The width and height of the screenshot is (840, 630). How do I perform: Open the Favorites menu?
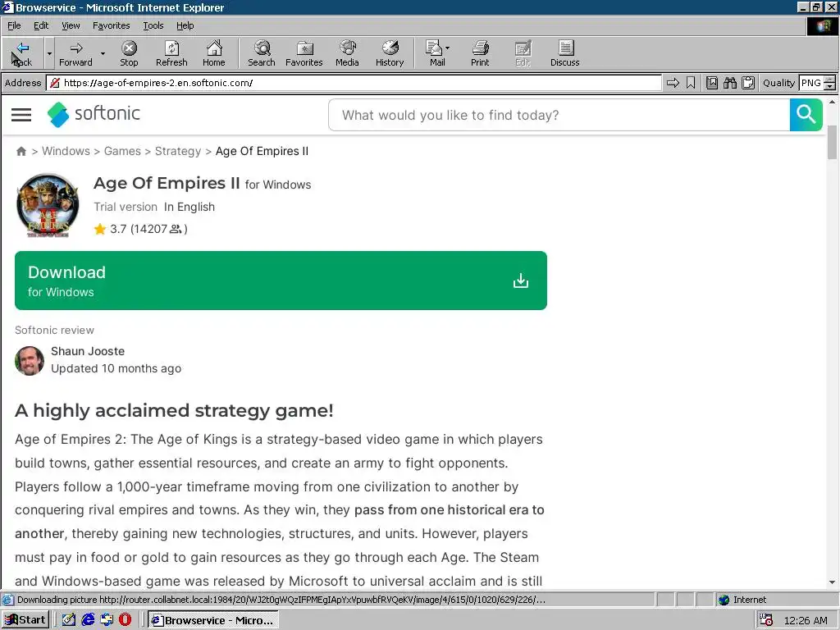tap(111, 25)
